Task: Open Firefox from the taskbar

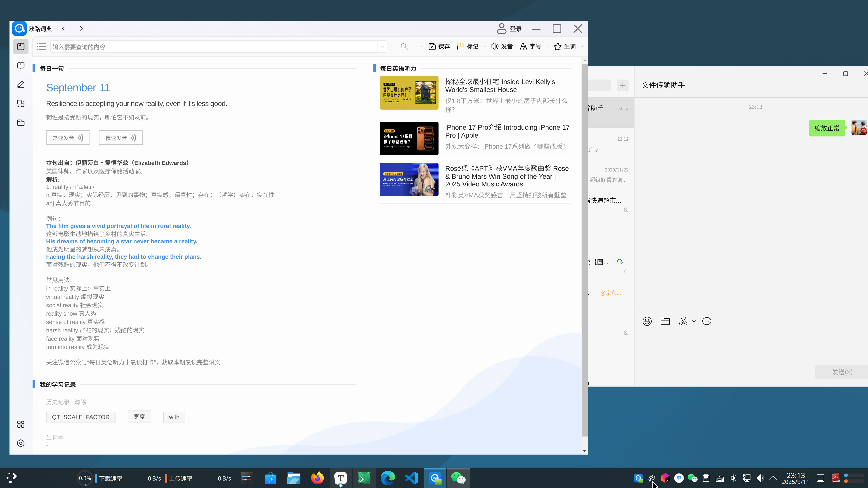Action: pyautogui.click(x=317, y=478)
